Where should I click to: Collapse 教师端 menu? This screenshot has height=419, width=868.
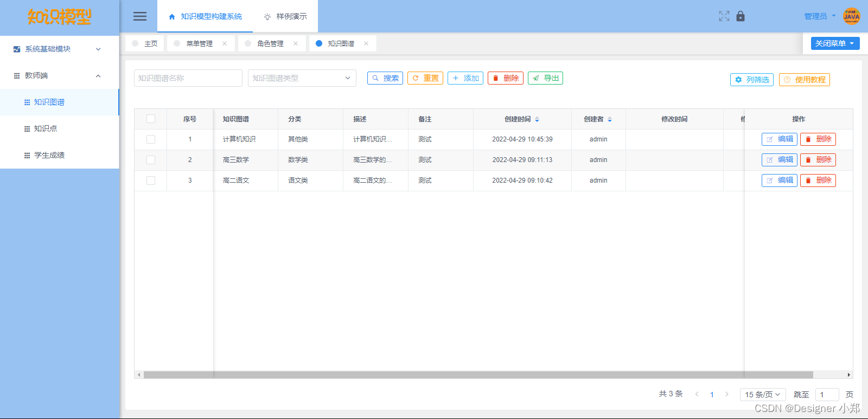tap(59, 75)
